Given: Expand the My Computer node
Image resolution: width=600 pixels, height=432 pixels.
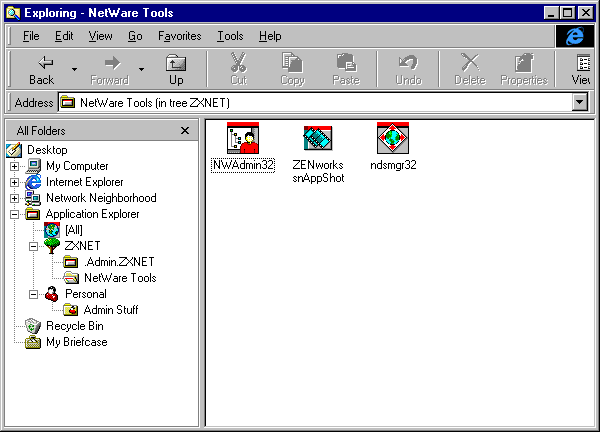Looking at the screenshot, I should coord(14,166).
